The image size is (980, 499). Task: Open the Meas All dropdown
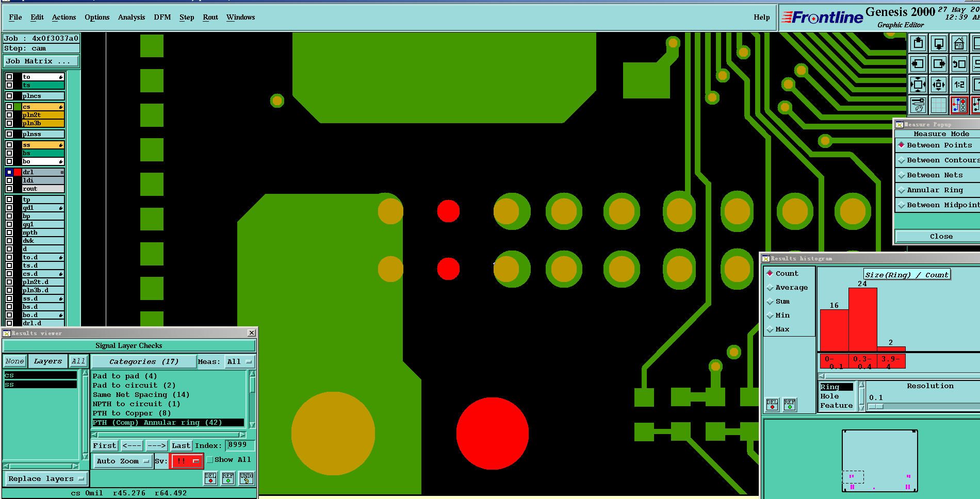240,362
